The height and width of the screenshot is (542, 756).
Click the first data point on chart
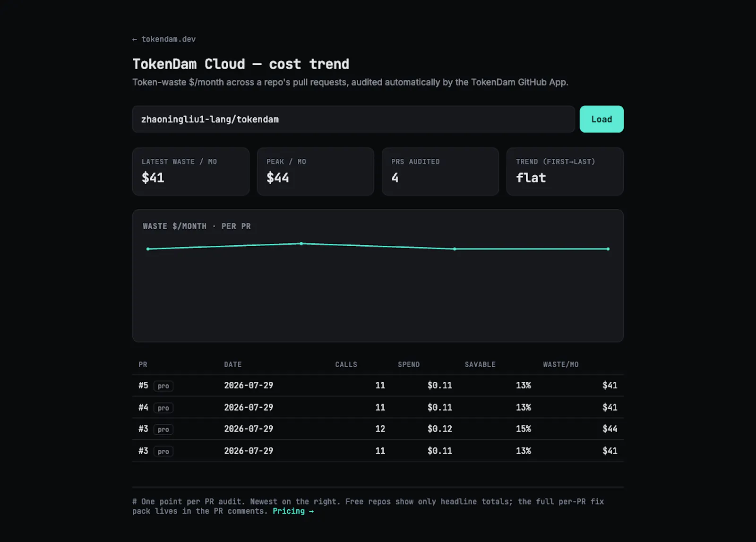click(x=148, y=249)
